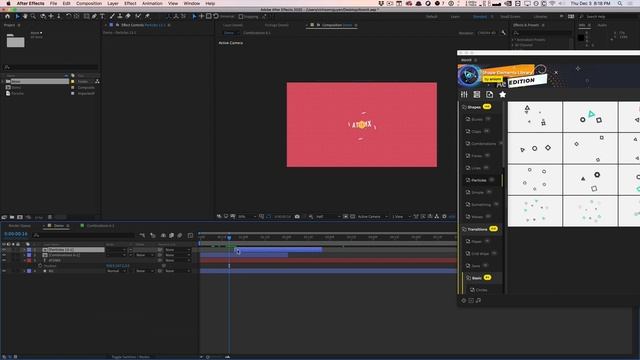Viewport: 640px width, 360px height.
Task: Switch to the Combinations timeline tab
Action: click(x=100, y=226)
